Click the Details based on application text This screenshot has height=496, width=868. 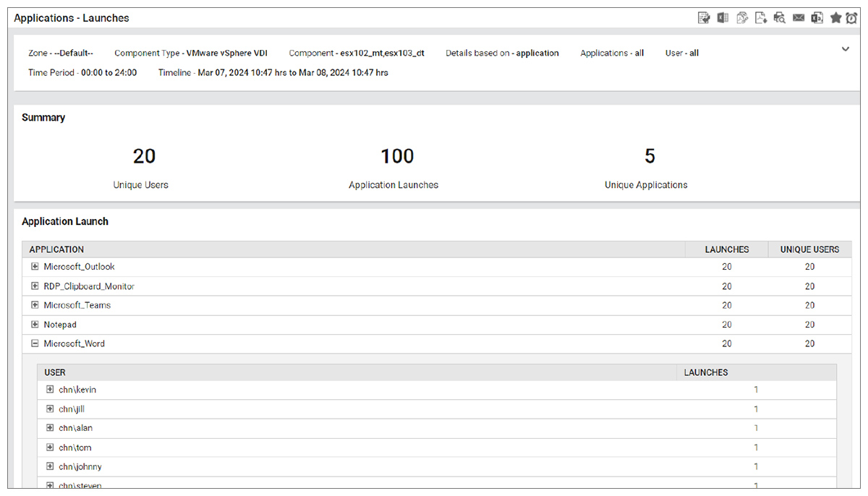[x=502, y=53]
